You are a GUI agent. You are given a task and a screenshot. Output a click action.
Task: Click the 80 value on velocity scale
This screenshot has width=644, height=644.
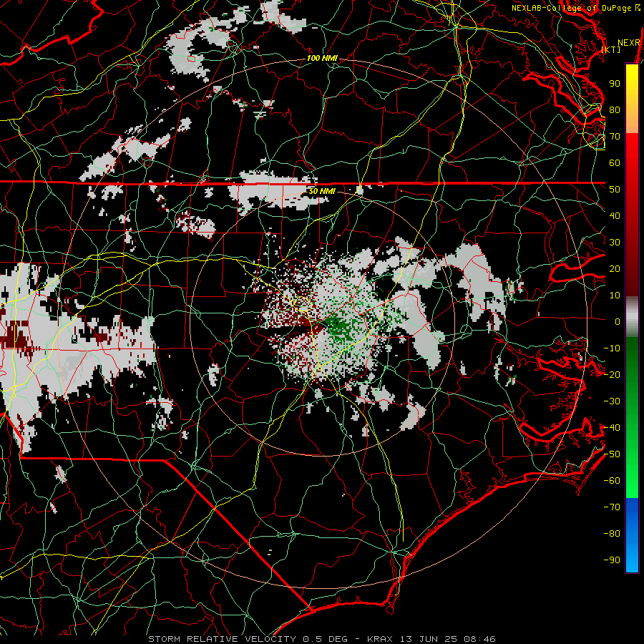tap(615, 109)
